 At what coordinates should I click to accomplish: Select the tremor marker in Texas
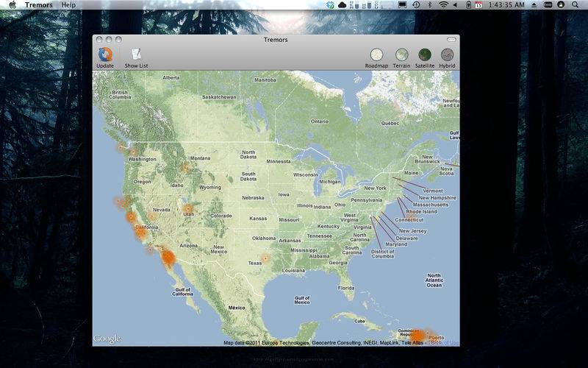pyautogui.click(x=265, y=258)
